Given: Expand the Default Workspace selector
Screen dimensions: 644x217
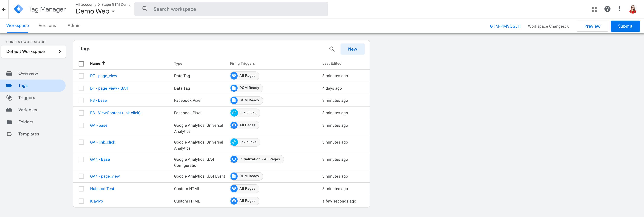Looking at the screenshot, I should (x=33, y=52).
